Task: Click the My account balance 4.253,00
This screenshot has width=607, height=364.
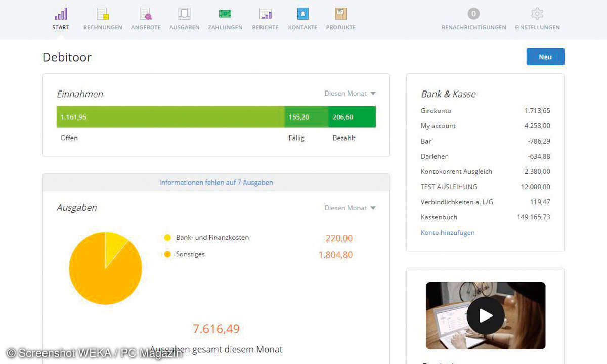Action: [537, 126]
